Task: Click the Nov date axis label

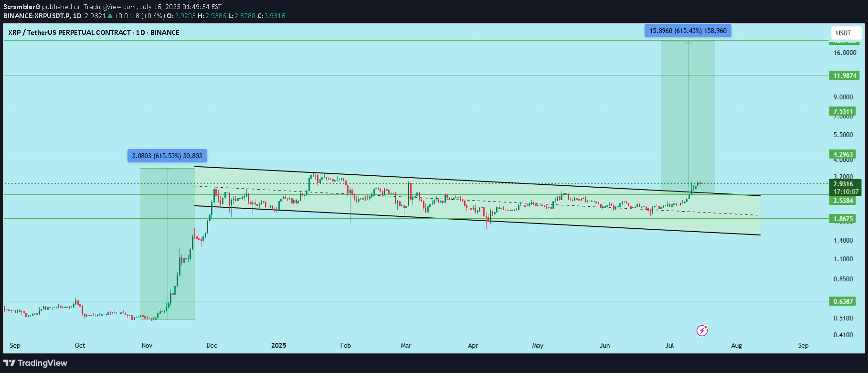Action: (x=147, y=345)
